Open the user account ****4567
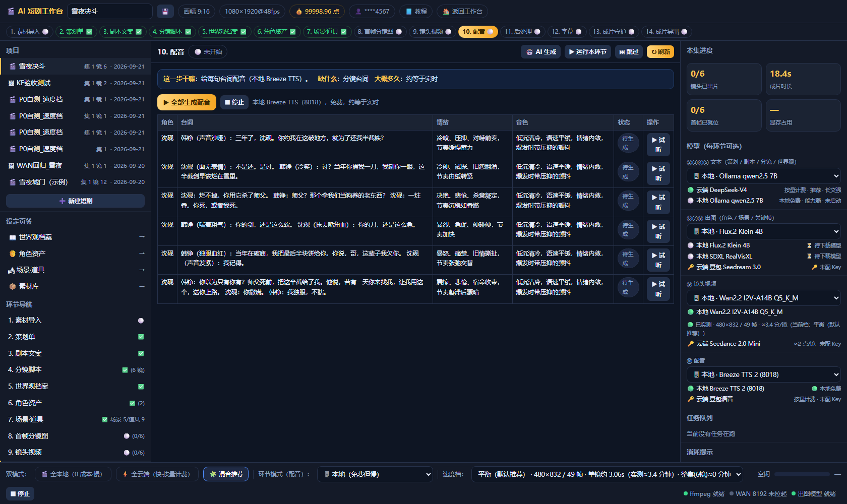The height and width of the screenshot is (504, 847). pos(373,11)
